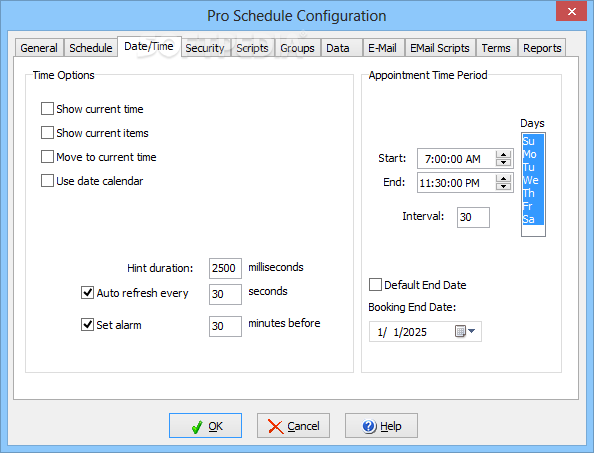
Task: Open the Terms tab
Action: pyautogui.click(x=496, y=48)
